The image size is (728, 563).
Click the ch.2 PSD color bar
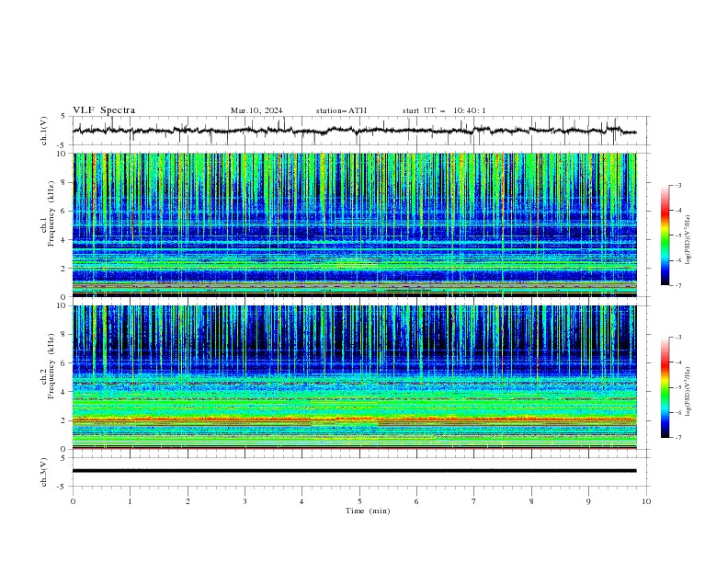665,387
